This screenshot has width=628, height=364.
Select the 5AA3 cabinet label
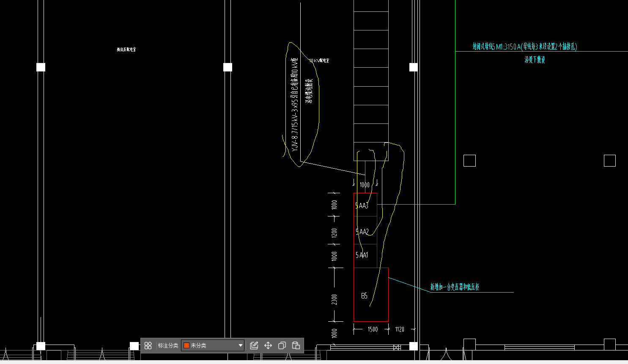[x=362, y=205]
